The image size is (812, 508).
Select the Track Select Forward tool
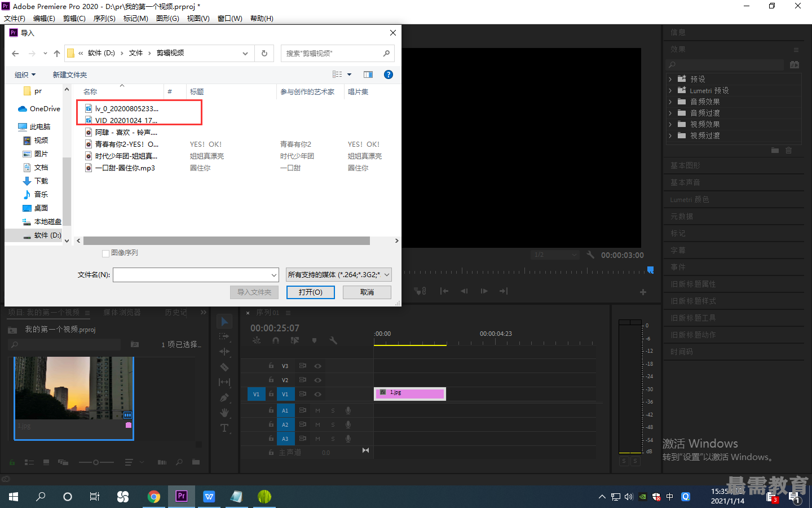tap(224, 336)
